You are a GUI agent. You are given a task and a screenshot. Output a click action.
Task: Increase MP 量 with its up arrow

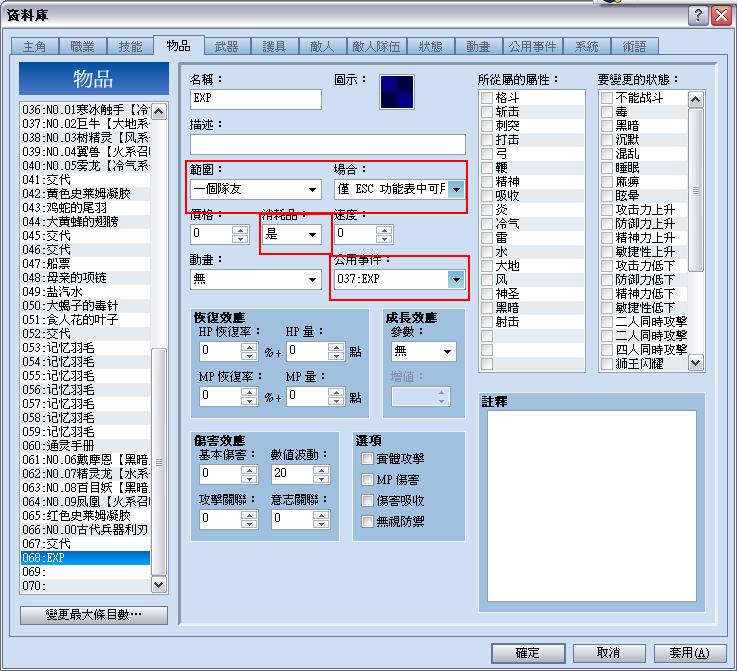(336, 392)
